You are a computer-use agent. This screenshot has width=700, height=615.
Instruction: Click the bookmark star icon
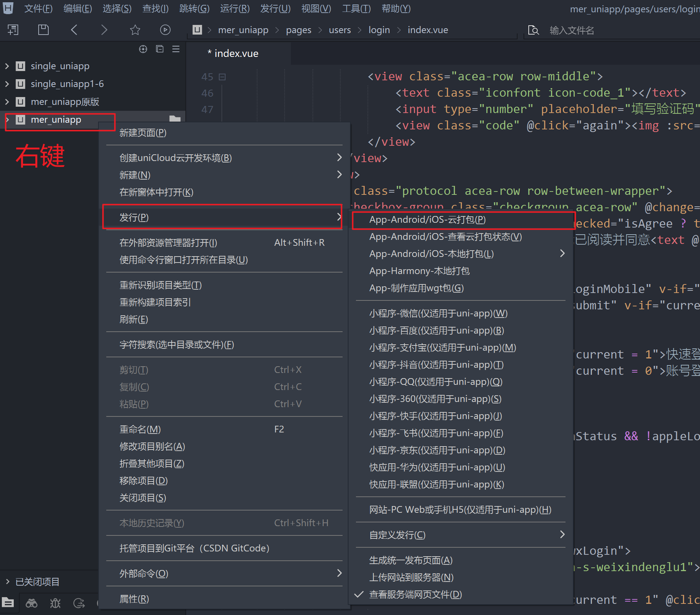point(135,30)
